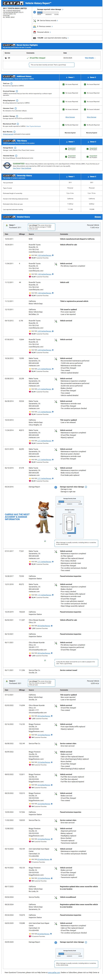Image resolution: width=103 pixels, height=980 pixels.
Task: Open the Owner 2 Minor Damage link
Action: point(92,117)
